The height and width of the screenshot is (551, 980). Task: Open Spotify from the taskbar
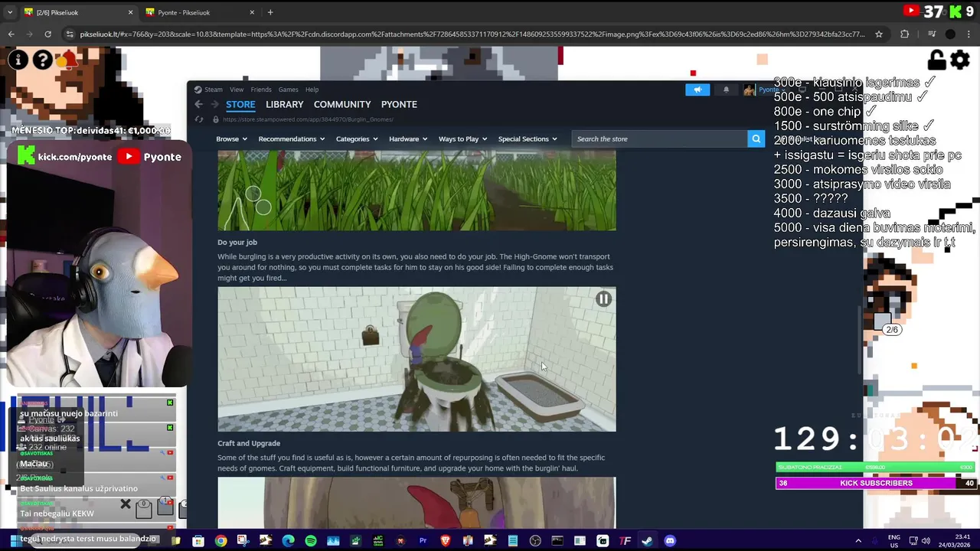point(310,541)
